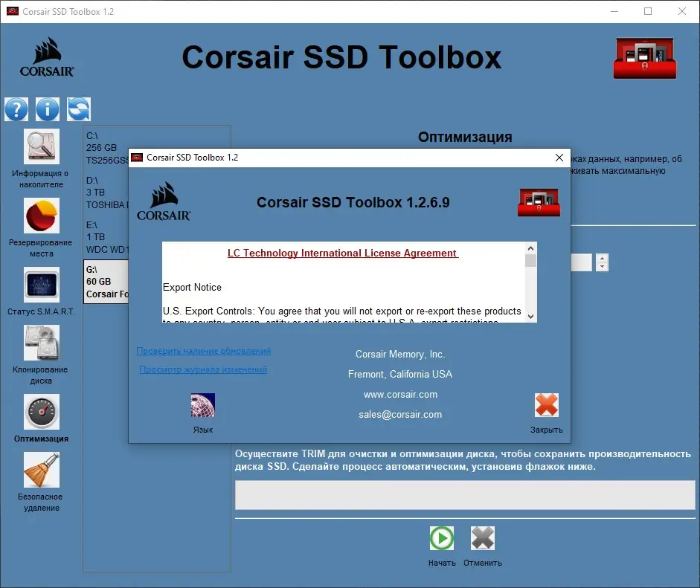Open the About info icon
Viewport: 700px width, 588px height.
tap(48, 109)
